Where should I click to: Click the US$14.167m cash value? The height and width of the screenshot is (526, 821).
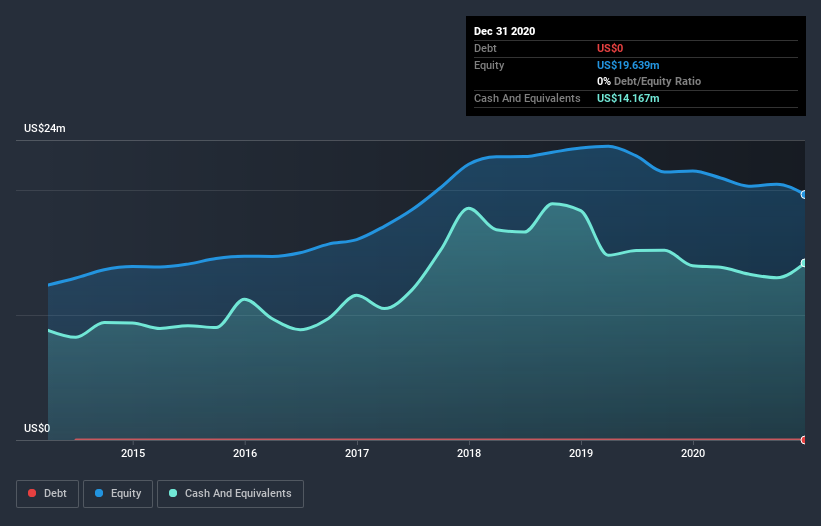coord(628,98)
